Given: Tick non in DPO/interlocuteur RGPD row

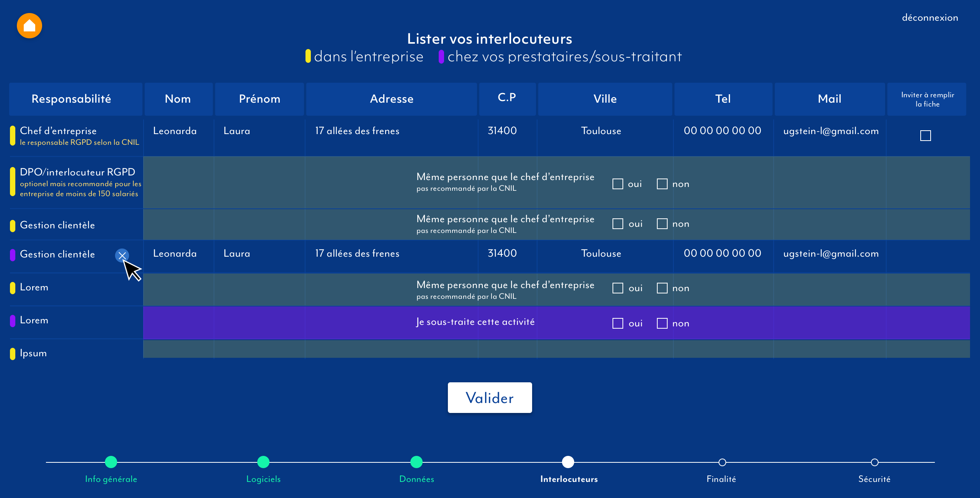Looking at the screenshot, I should coord(662,184).
